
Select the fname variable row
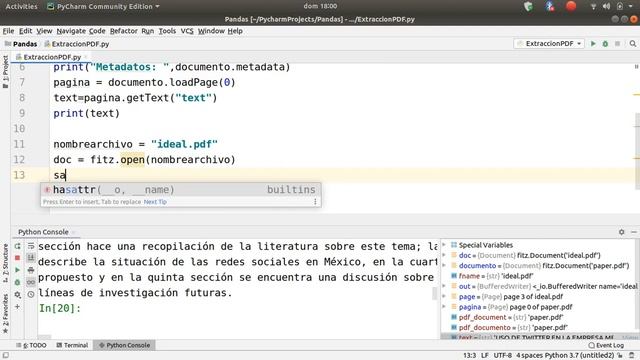click(x=540, y=276)
